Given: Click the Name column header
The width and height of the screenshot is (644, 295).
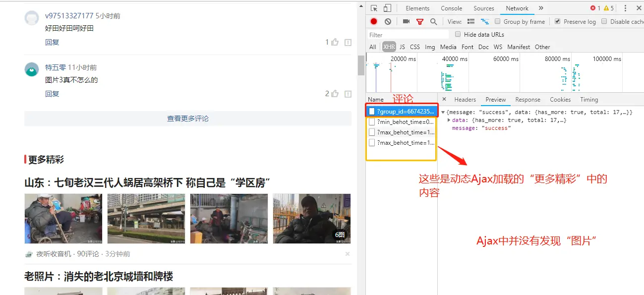Looking at the screenshot, I should [376, 100].
